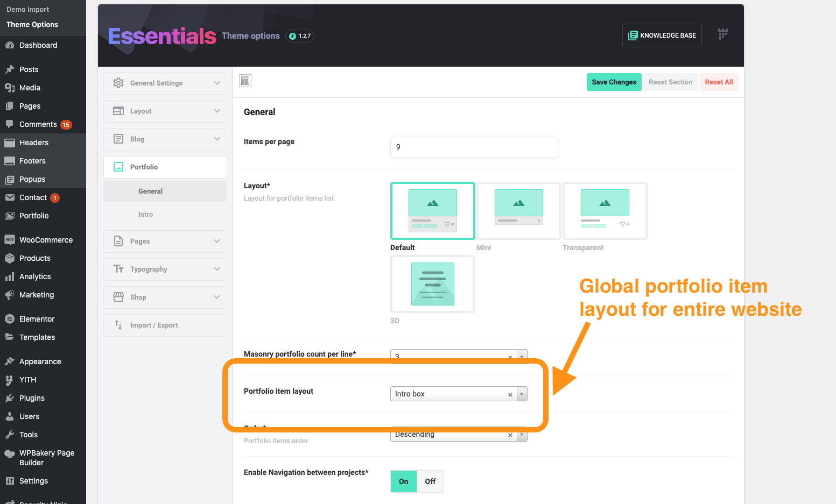The width and height of the screenshot is (836, 504).
Task: Click the WPBakery Page Builder icon
Action: coord(10,453)
